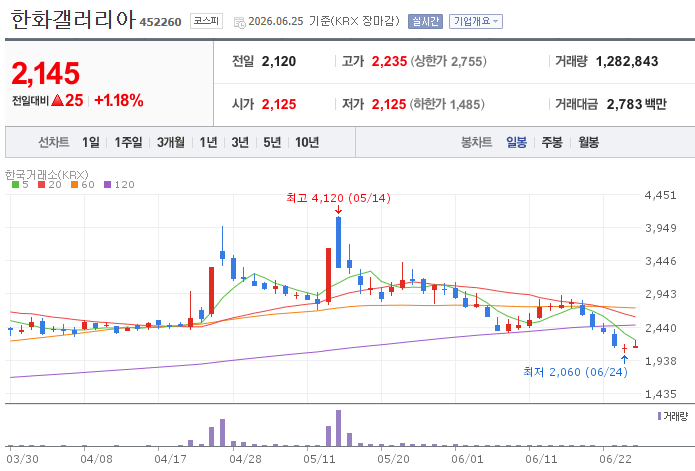The width and height of the screenshot is (695, 471).
Task: Select the 3년 line chart tab
Action: click(240, 142)
